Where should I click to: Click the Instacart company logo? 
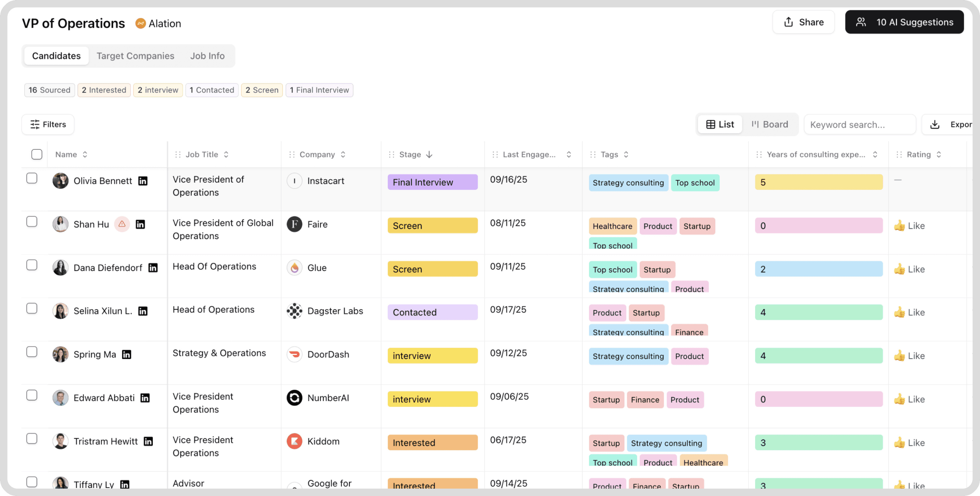coord(294,181)
